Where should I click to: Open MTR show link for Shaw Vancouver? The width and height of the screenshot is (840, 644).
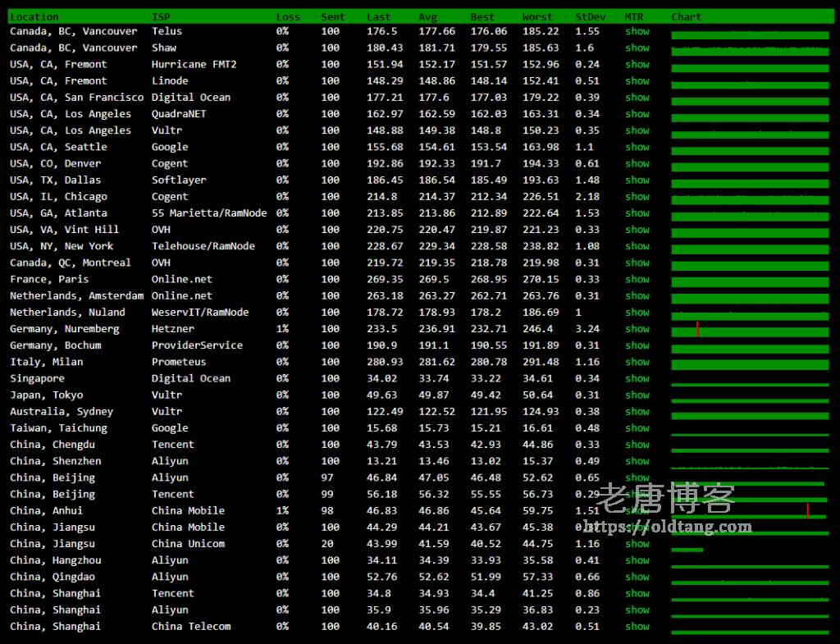[637, 48]
